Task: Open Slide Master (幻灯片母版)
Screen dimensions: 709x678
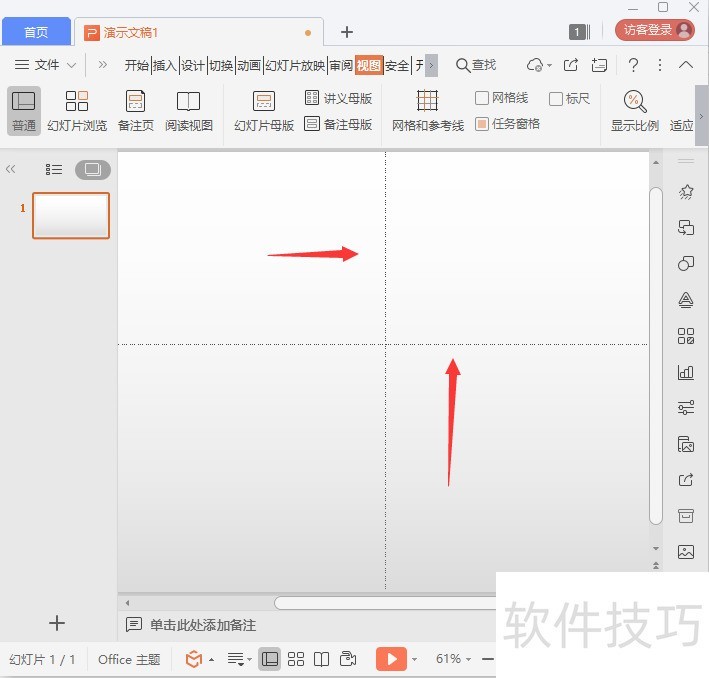Action: pos(264,111)
